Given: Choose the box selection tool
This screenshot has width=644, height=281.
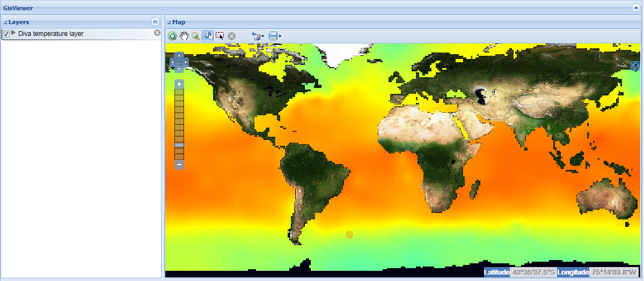Looking at the screenshot, I should 219,36.
